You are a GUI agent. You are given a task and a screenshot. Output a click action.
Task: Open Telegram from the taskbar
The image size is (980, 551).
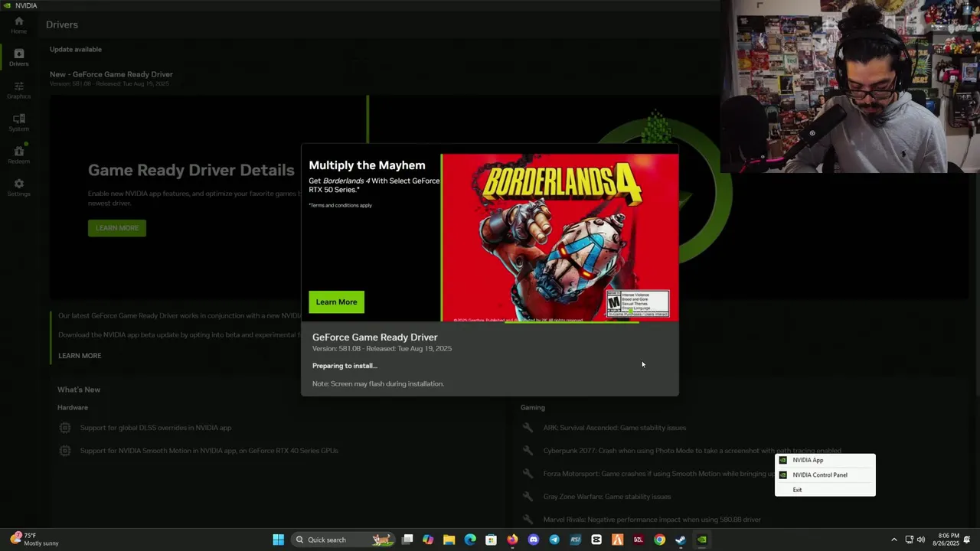tap(554, 540)
